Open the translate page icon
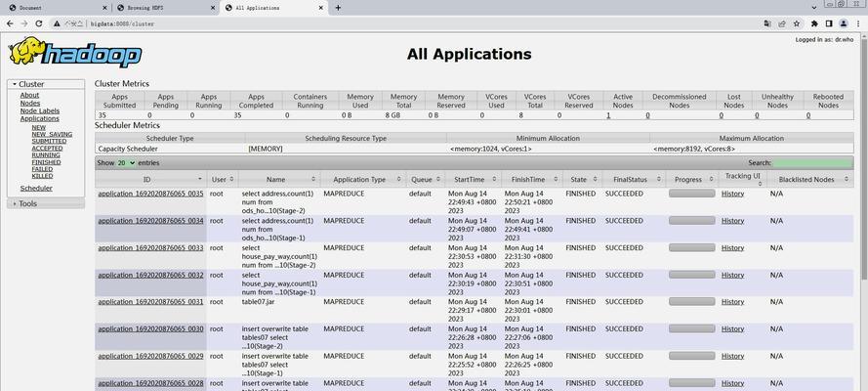Image resolution: width=868 pixels, height=391 pixels. [767, 23]
